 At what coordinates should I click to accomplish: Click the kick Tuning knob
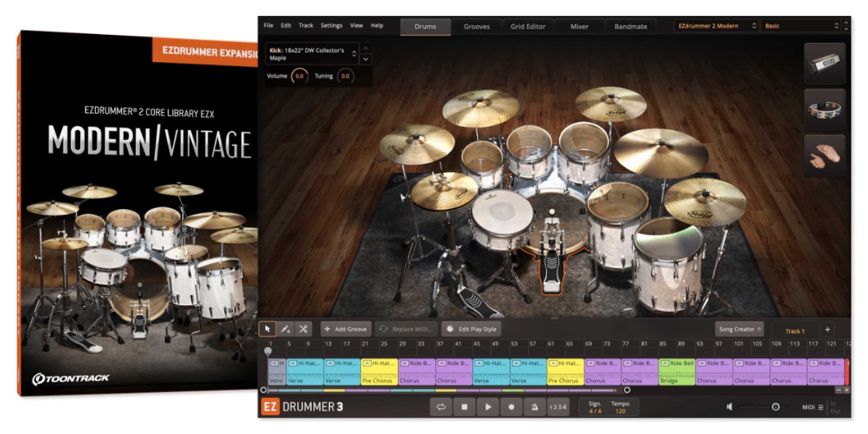click(x=345, y=76)
